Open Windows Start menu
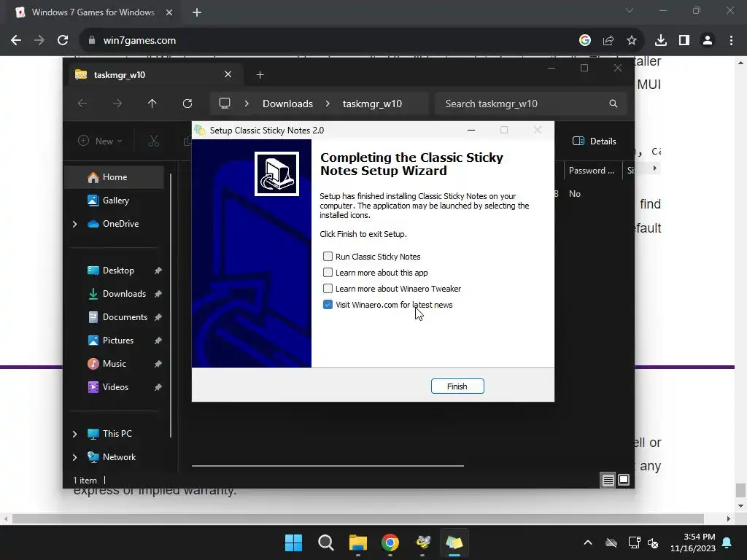This screenshot has height=560, width=747. tap(293, 542)
